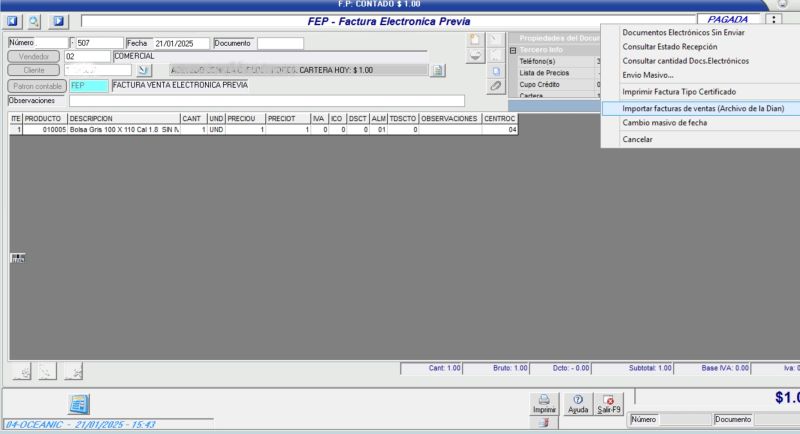
Task: Open Ayuda help button
Action: point(578,403)
